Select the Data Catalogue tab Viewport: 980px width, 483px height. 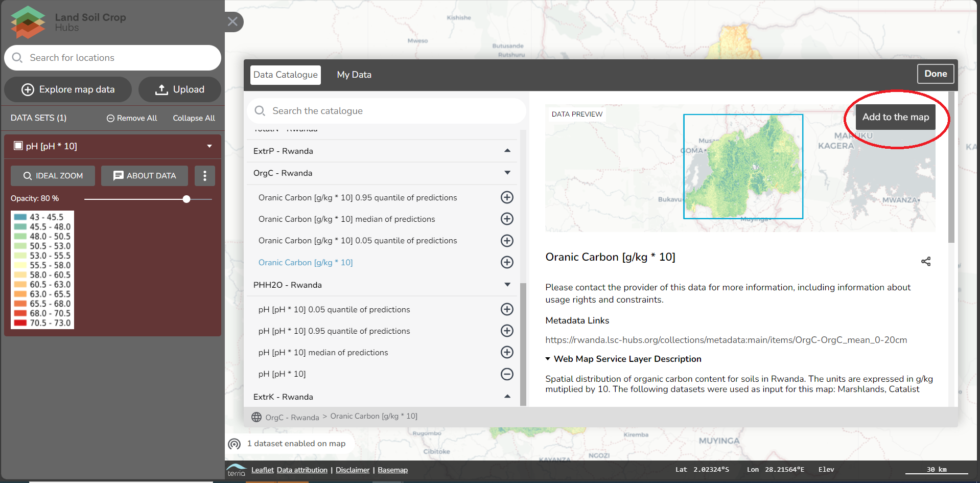[x=286, y=75]
